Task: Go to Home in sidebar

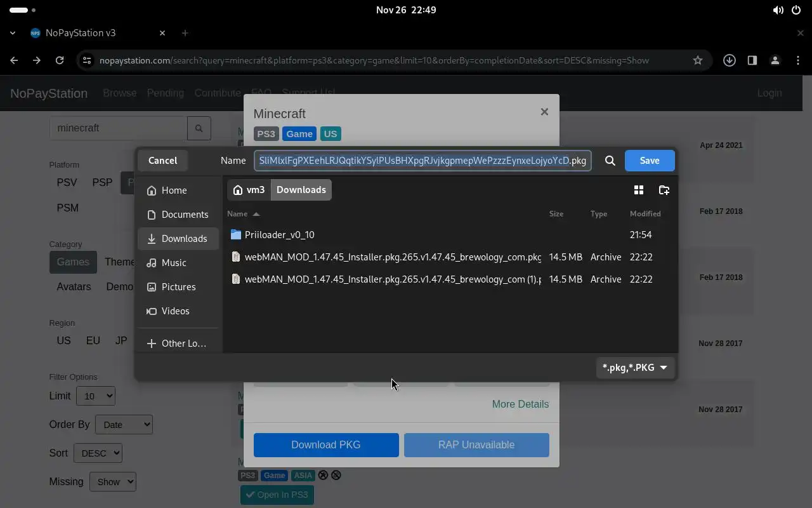Action: coord(179,190)
